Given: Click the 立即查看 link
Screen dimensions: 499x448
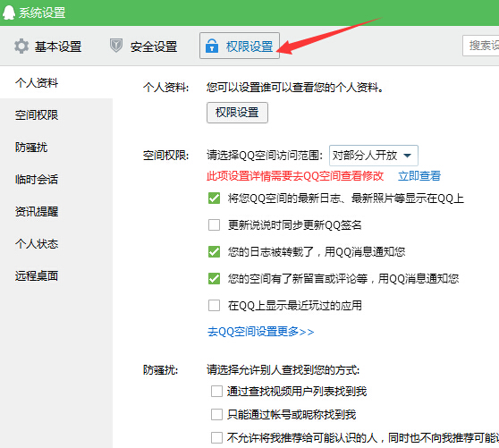Looking at the screenshot, I should click(419, 175).
